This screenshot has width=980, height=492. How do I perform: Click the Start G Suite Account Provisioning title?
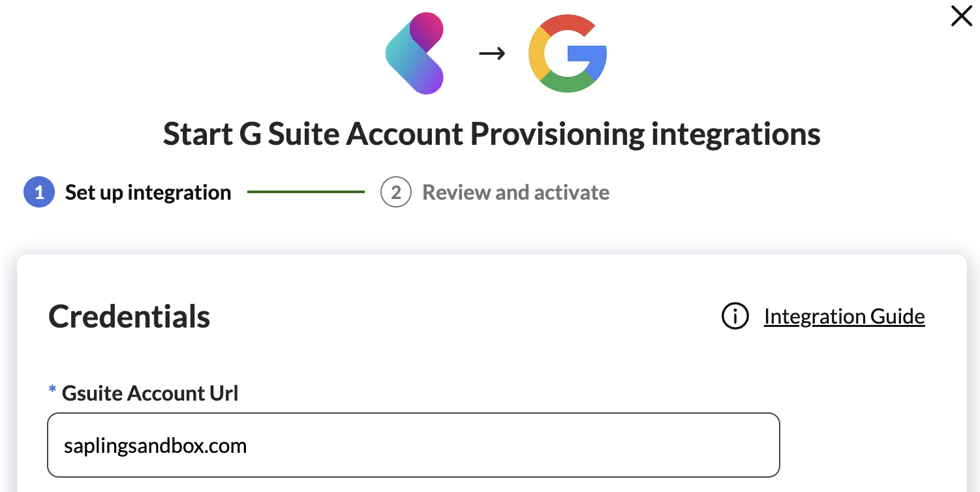pyautogui.click(x=491, y=134)
